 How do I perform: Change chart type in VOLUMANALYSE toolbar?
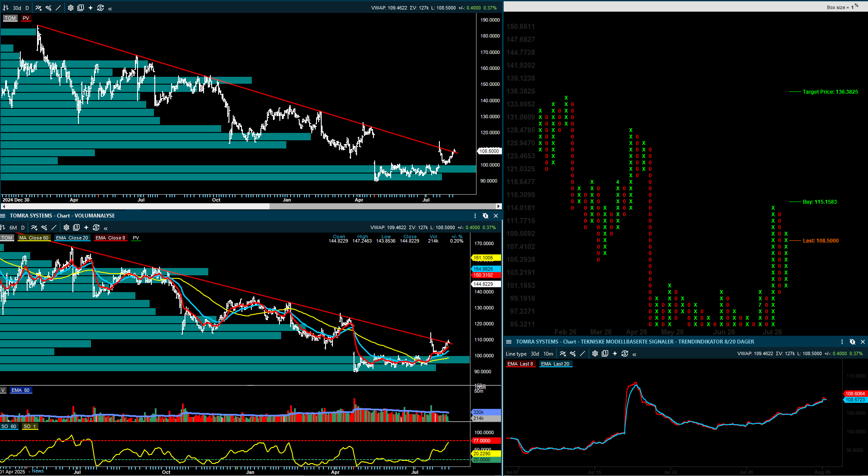pos(2,227)
